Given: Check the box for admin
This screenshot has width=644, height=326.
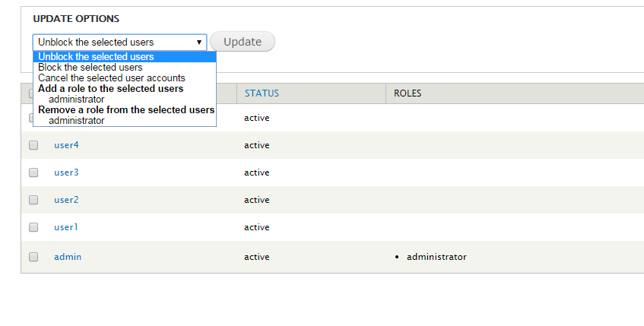Looking at the screenshot, I should pos(33,257).
